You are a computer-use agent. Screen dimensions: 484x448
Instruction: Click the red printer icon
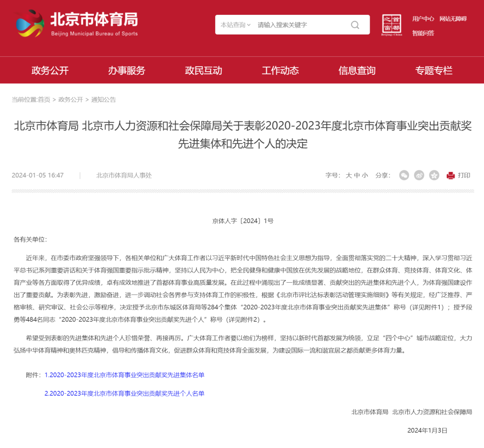pos(450,176)
